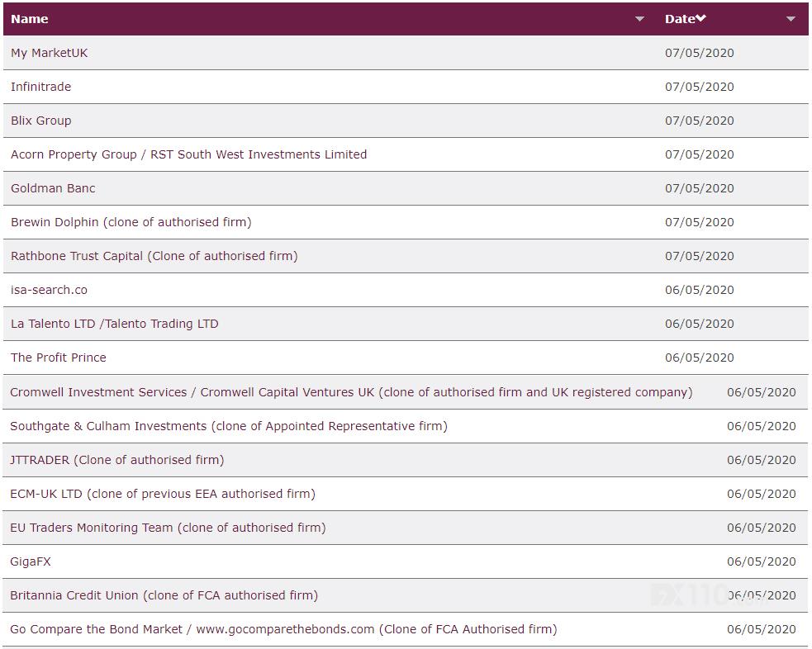Image resolution: width=812 pixels, height=649 pixels.
Task: Open the isa-search.co warning entry
Action: [50, 290]
